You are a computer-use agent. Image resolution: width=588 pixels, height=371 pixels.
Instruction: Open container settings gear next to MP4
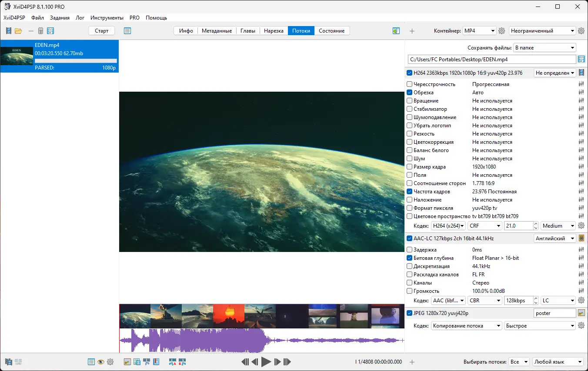coord(501,31)
